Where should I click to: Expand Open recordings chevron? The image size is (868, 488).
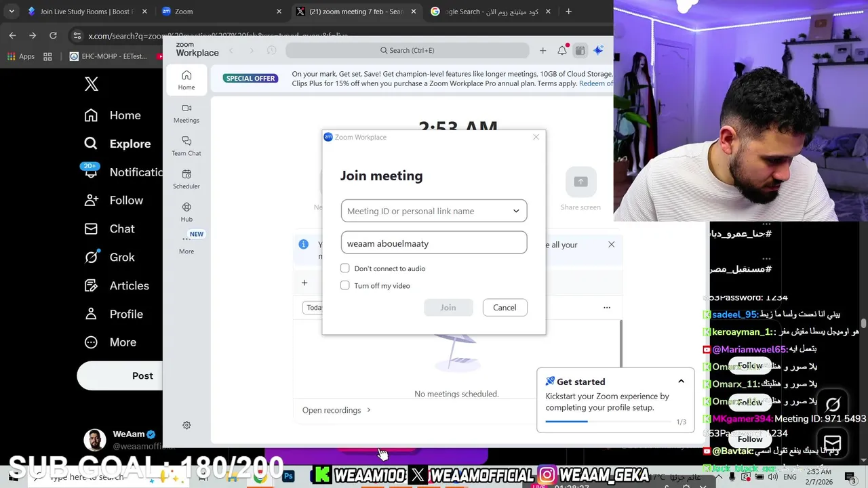coord(369,410)
